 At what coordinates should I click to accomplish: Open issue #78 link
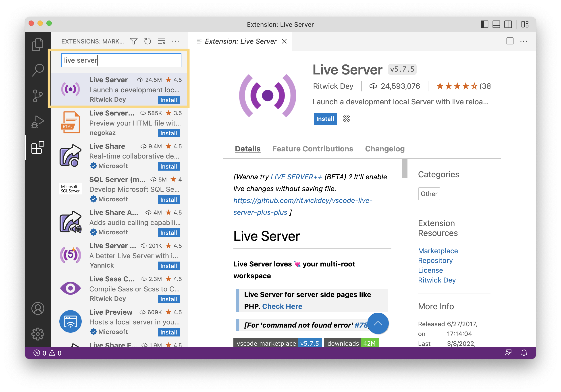tap(361, 325)
